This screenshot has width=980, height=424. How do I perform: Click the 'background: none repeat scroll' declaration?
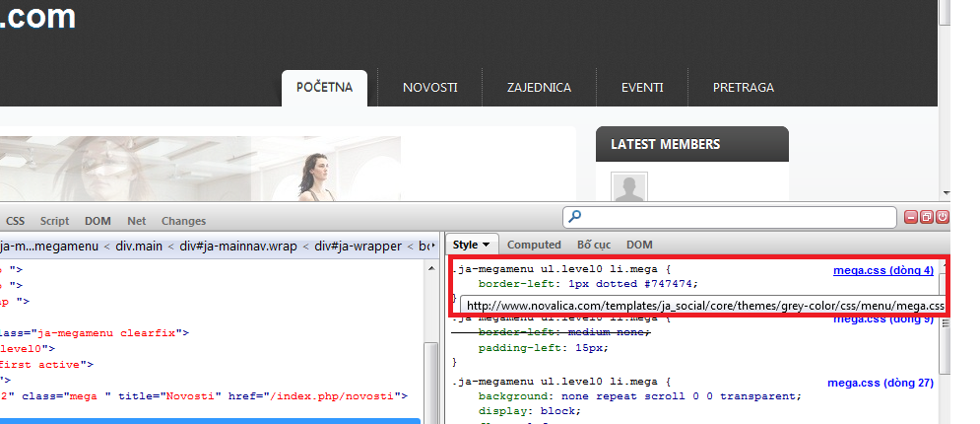(x=640, y=396)
